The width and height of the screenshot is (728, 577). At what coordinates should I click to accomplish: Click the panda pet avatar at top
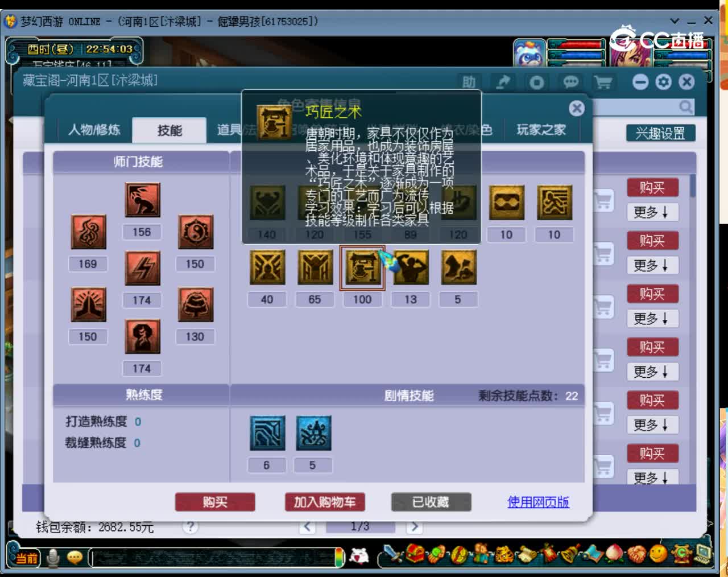(530, 53)
